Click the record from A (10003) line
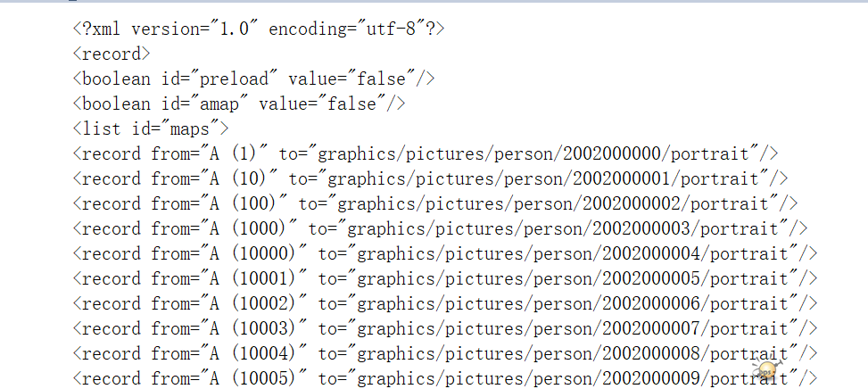 point(445,328)
